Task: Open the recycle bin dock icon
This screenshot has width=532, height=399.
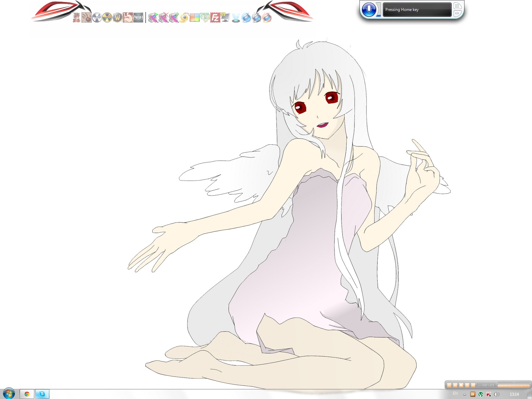Action: pyautogui.click(x=236, y=18)
